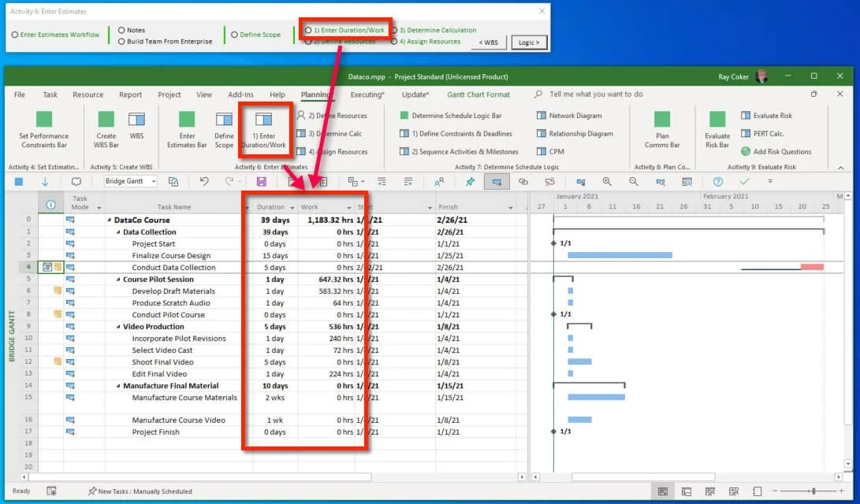Collapse the Data Collection summary task
The width and height of the screenshot is (860, 504).
tap(118, 232)
